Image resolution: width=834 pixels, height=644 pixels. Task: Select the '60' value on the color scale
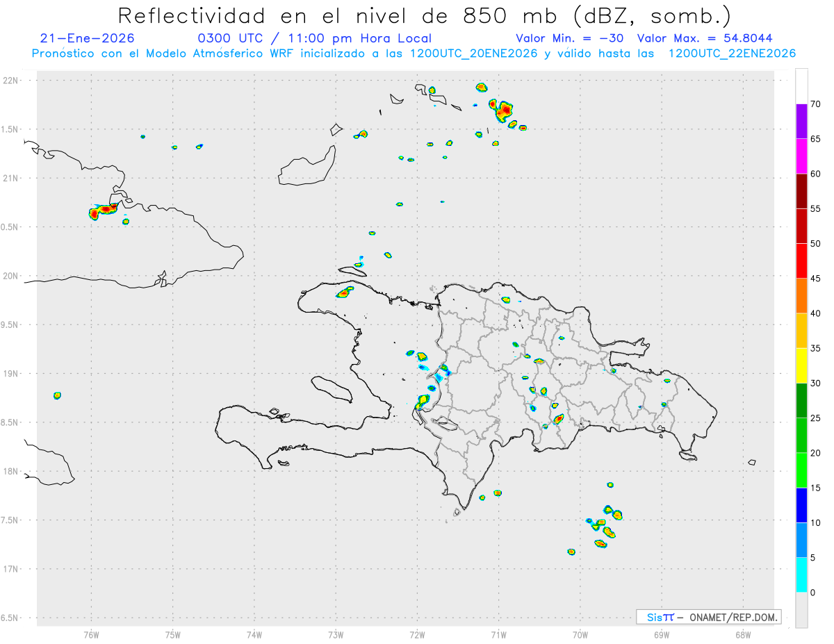click(816, 174)
